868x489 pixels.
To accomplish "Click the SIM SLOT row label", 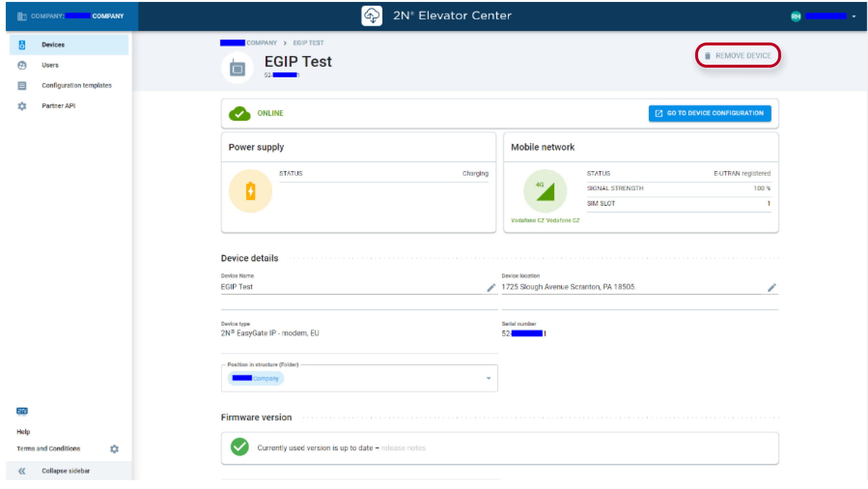I will pyautogui.click(x=601, y=203).
